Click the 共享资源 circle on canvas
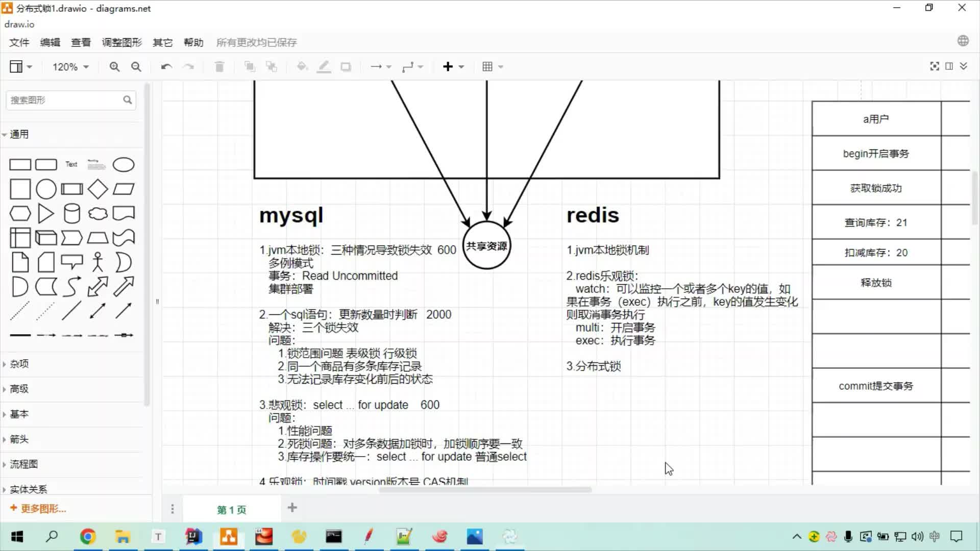Viewport: 980px width, 551px height. tap(487, 245)
